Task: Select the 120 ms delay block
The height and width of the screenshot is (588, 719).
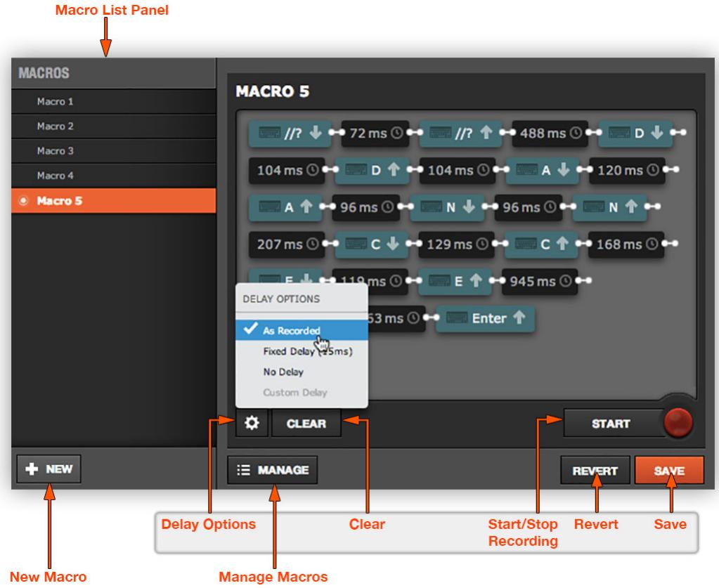Action: click(x=627, y=171)
